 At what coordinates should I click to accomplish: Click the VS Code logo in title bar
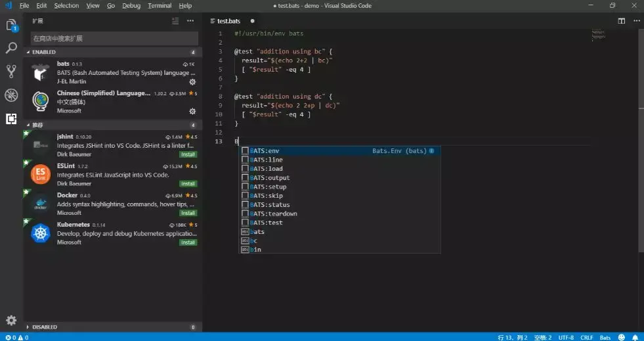pos(9,6)
